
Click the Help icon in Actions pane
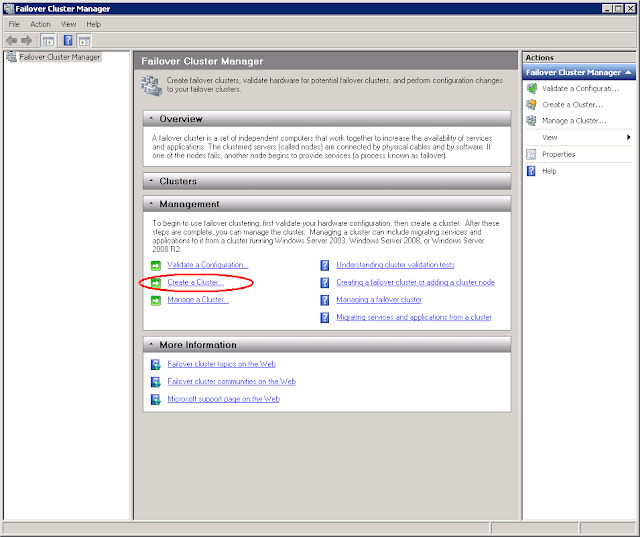(531, 171)
